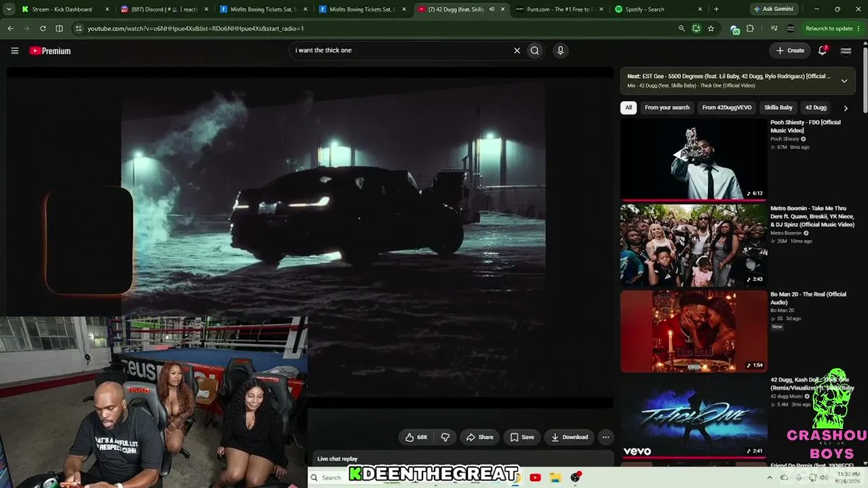This screenshot has height=488, width=868.
Task: Click Share button under the video
Action: click(x=480, y=437)
